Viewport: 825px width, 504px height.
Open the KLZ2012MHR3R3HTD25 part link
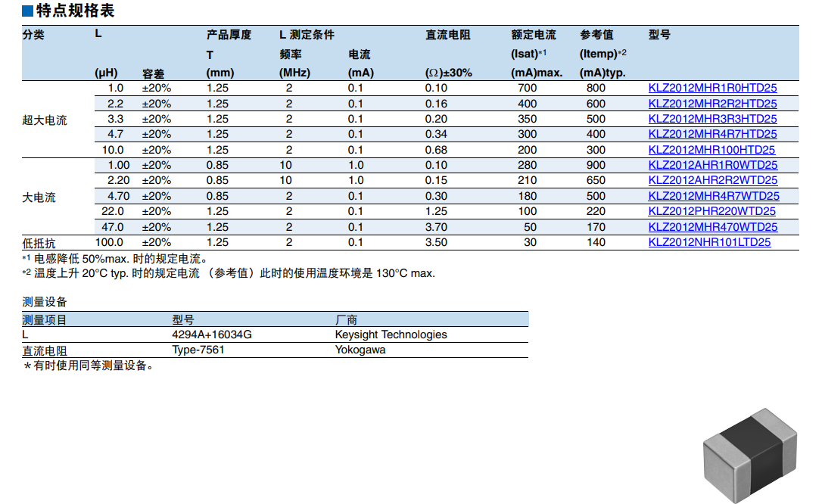[x=712, y=119]
